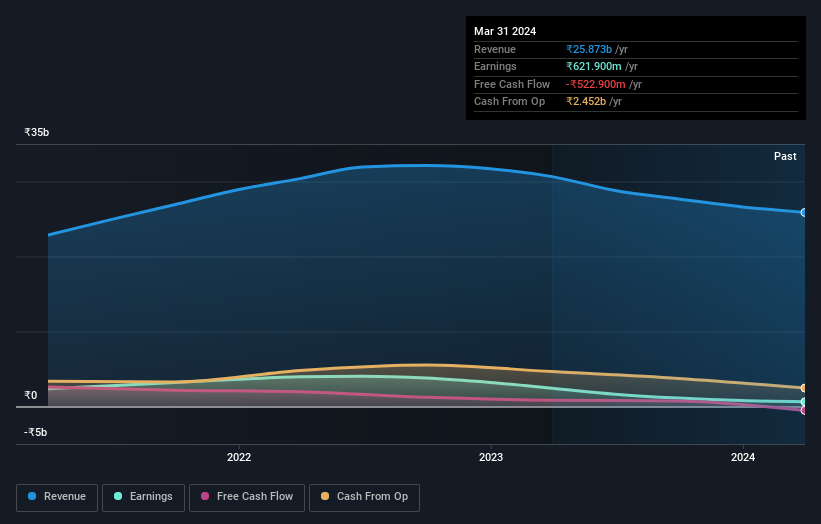Click the ₹35b y-axis label
Viewport: 821px width, 524px height.
(x=36, y=132)
